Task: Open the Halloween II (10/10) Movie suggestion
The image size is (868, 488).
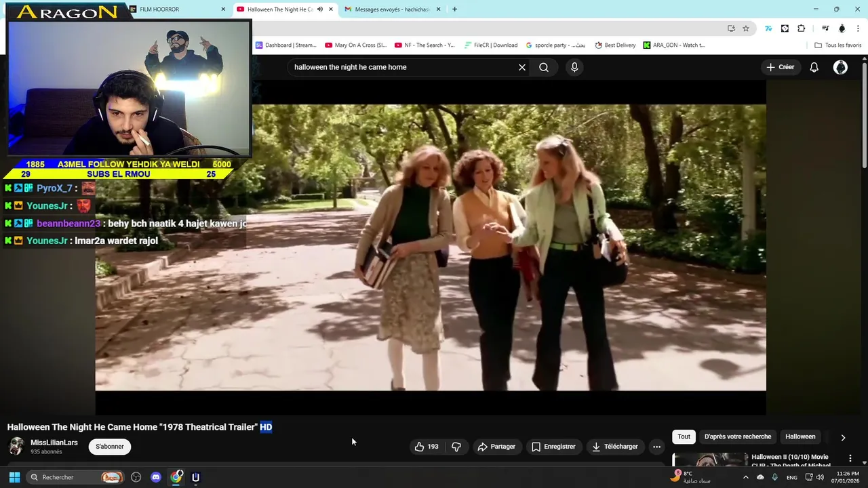Action: coord(791,461)
